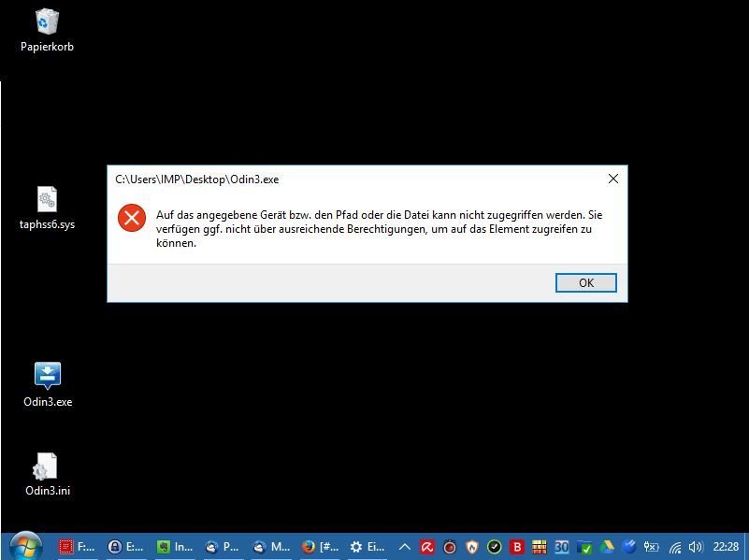Click the calendar 30 tray icon
The width and height of the screenshot is (749, 560).
pos(561,547)
